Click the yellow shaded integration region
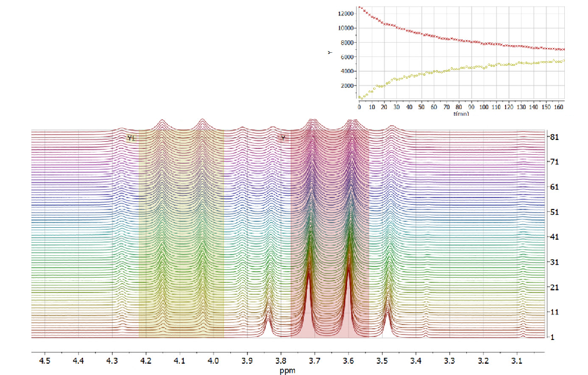 tap(181, 234)
